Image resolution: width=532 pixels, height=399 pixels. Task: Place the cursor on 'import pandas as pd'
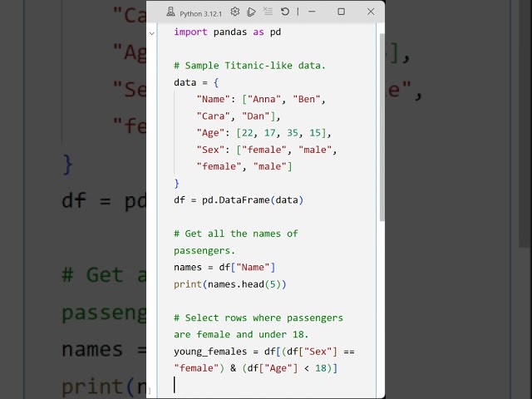click(x=227, y=32)
